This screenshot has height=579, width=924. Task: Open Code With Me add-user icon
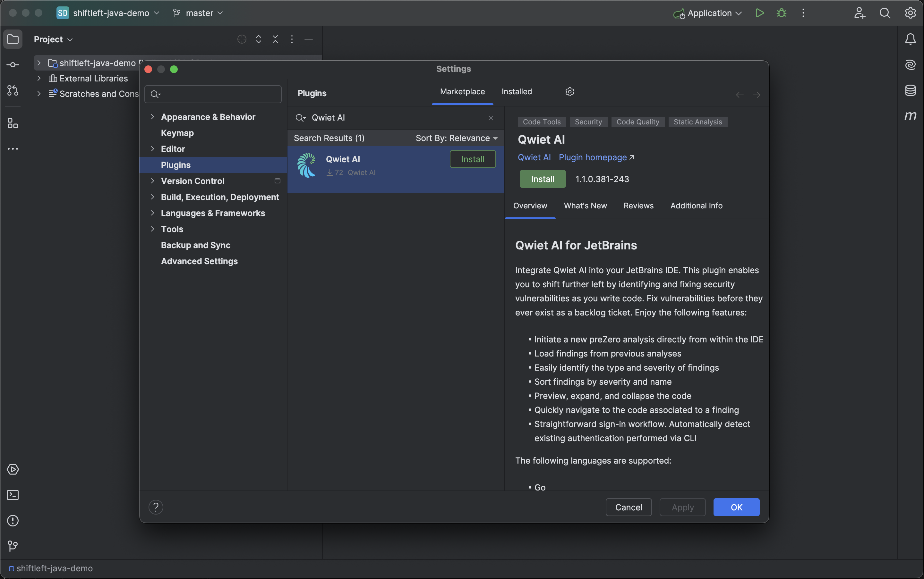(860, 13)
